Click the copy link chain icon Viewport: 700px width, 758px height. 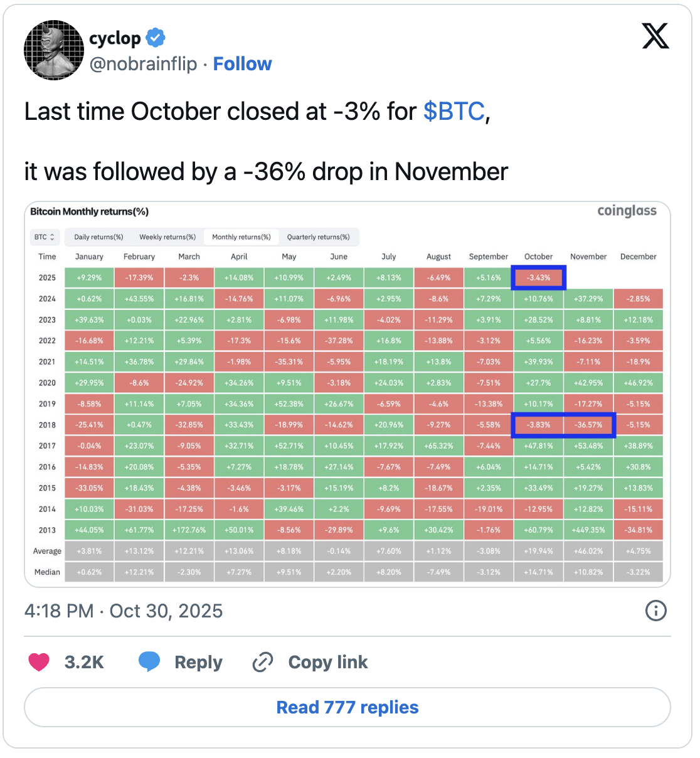click(x=262, y=662)
